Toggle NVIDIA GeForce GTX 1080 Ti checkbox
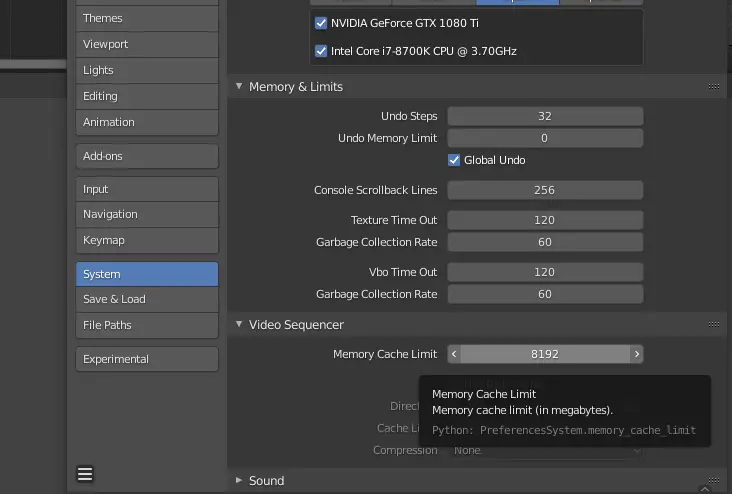Viewport: 732px width, 494px height. coord(321,23)
